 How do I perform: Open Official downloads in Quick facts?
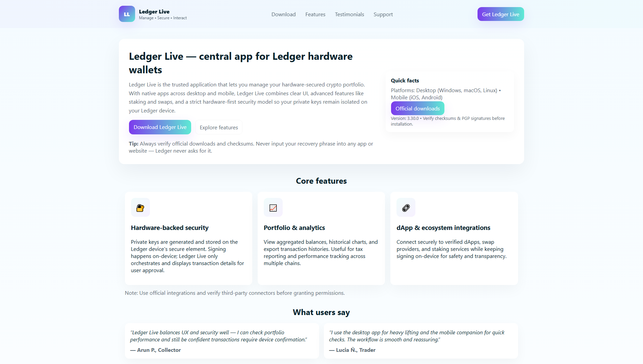(x=417, y=108)
